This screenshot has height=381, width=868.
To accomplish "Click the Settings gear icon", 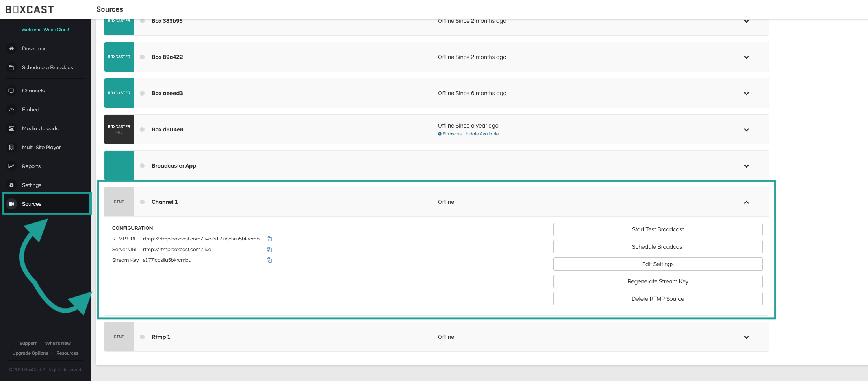I will click(11, 185).
